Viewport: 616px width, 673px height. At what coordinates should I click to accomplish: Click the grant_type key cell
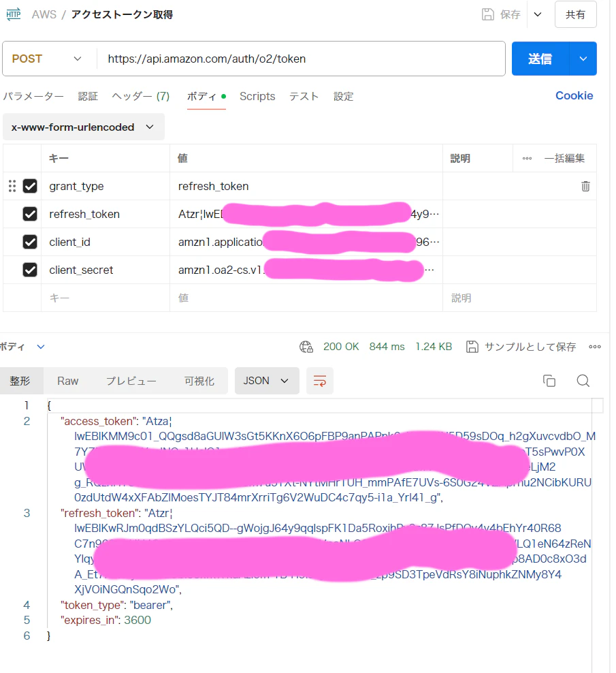click(x=106, y=186)
